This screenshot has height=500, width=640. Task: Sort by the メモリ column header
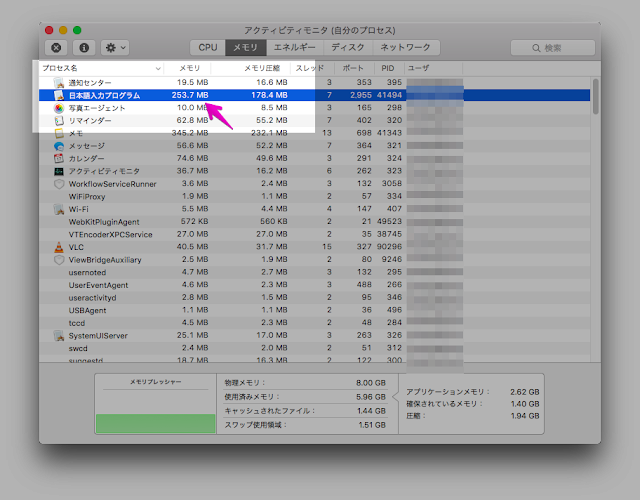coord(190,68)
